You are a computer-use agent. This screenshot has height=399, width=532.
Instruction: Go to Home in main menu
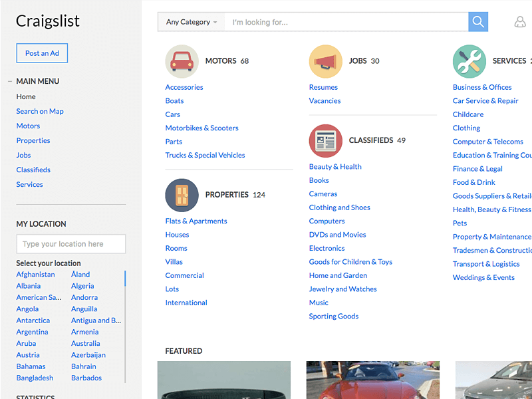(x=26, y=96)
